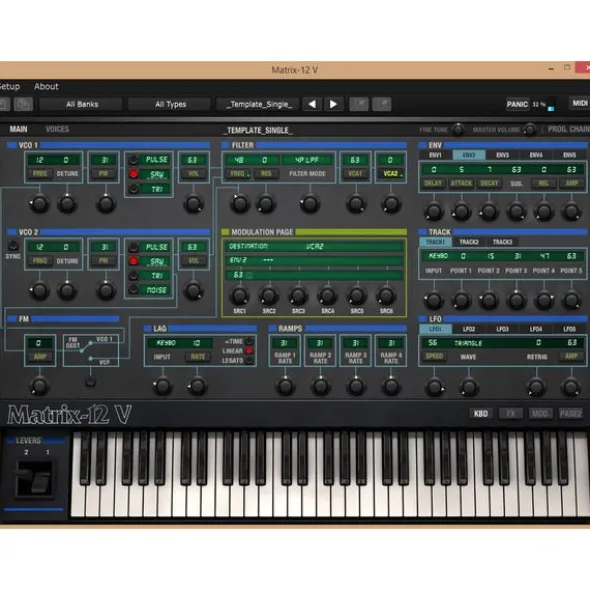This screenshot has height=591, width=590.
Task: Click the VCO 1 PW knob
Action: [x=106, y=204]
